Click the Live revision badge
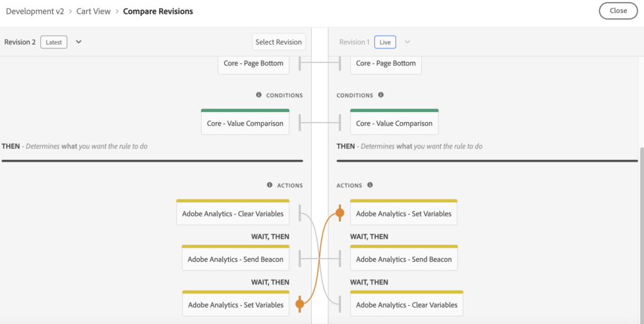The width and height of the screenshot is (644, 324). click(385, 42)
